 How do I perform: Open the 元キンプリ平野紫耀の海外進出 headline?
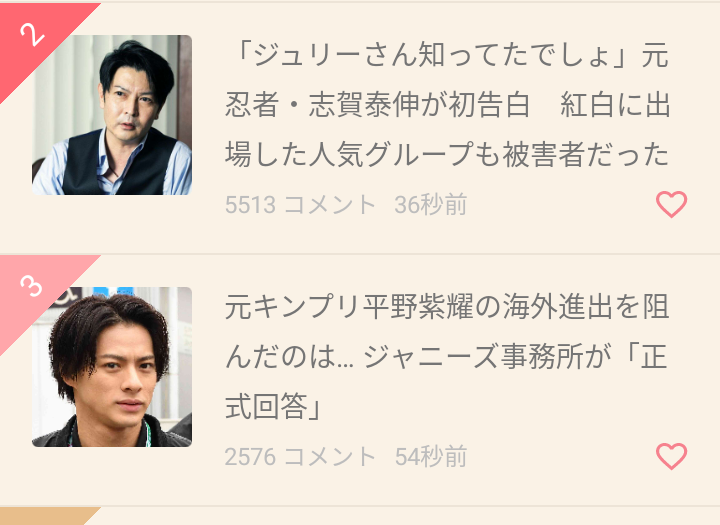[x=447, y=357]
